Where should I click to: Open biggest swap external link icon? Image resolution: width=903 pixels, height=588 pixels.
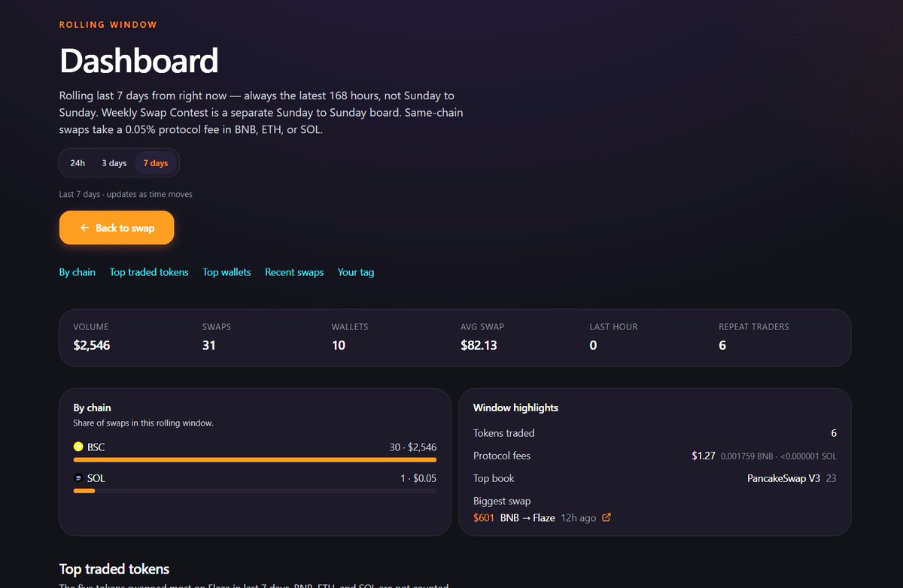tap(607, 518)
